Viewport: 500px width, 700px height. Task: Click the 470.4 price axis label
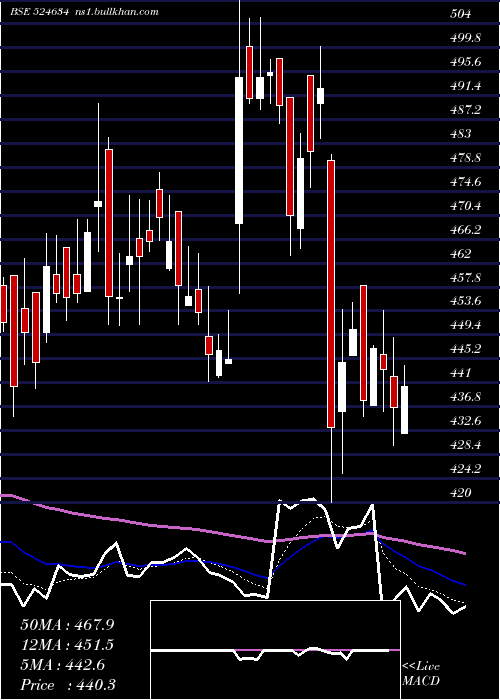click(x=466, y=206)
